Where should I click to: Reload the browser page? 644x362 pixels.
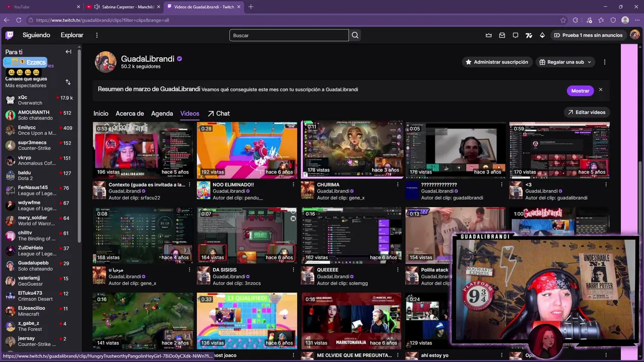coord(19,20)
